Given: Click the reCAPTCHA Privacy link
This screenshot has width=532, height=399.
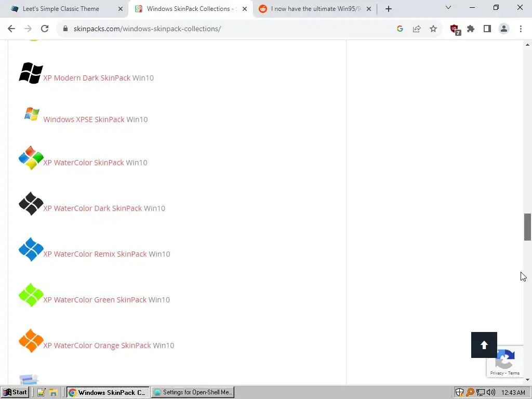Looking at the screenshot, I should pyautogui.click(x=497, y=373).
